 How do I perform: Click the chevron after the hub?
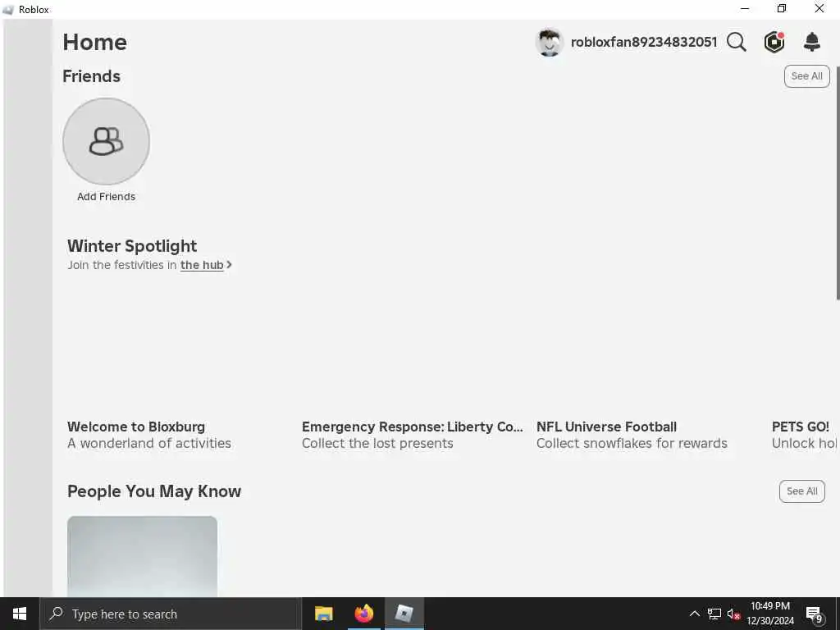tap(230, 265)
